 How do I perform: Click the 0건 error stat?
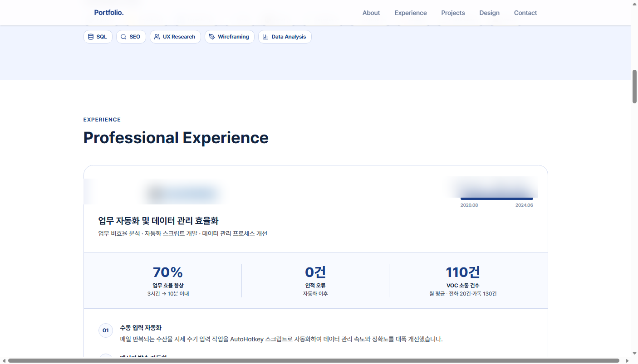click(x=315, y=272)
